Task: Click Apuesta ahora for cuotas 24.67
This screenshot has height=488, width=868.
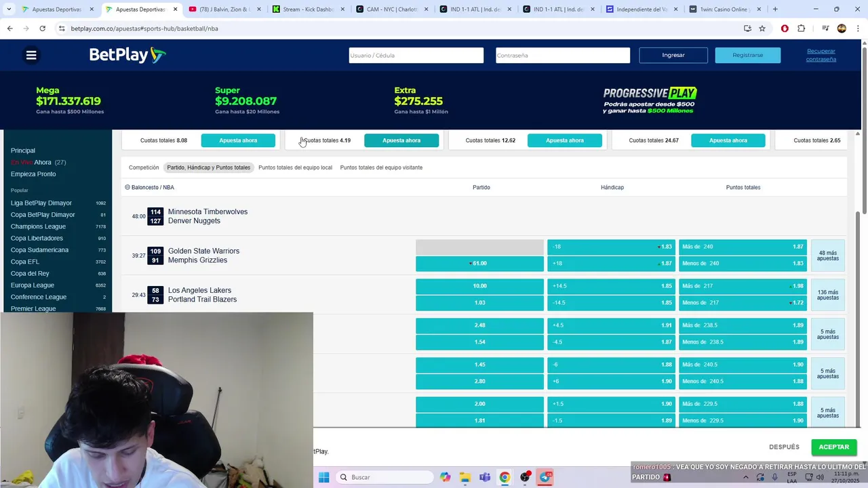Action: (728, 140)
